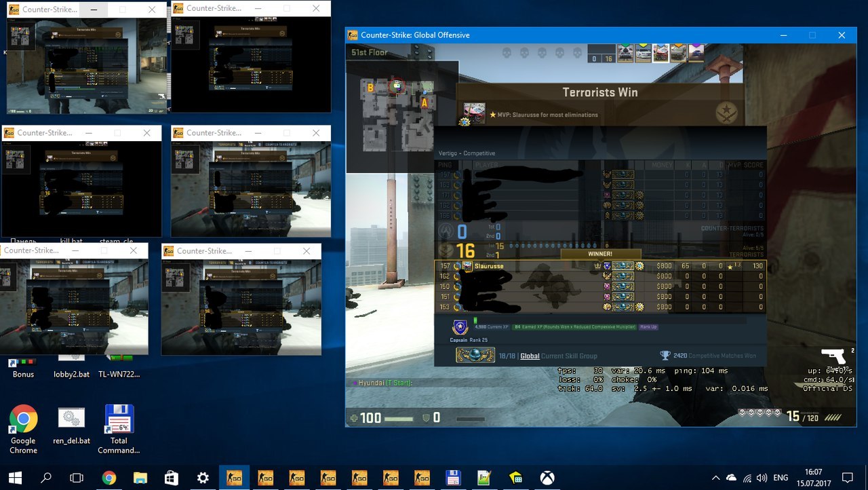Click the green notepad icon on the taskbar
868x490 pixels.
pyautogui.click(x=484, y=478)
